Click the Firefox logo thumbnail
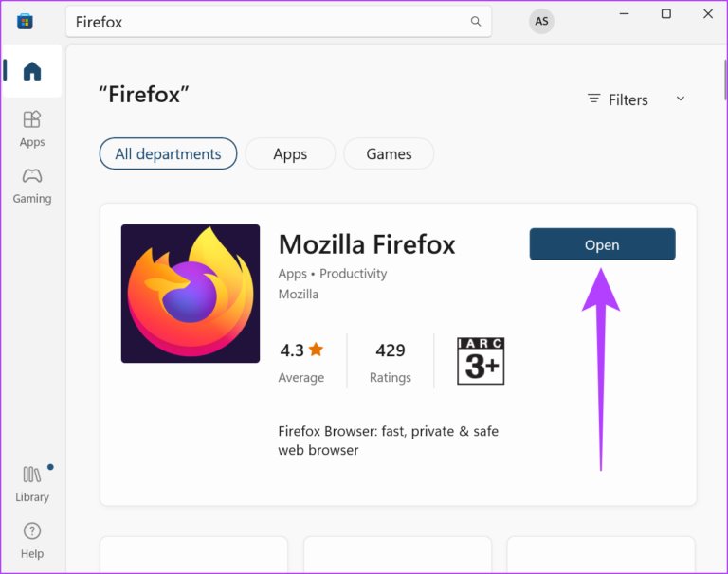Image resolution: width=728 pixels, height=574 pixels. click(191, 294)
